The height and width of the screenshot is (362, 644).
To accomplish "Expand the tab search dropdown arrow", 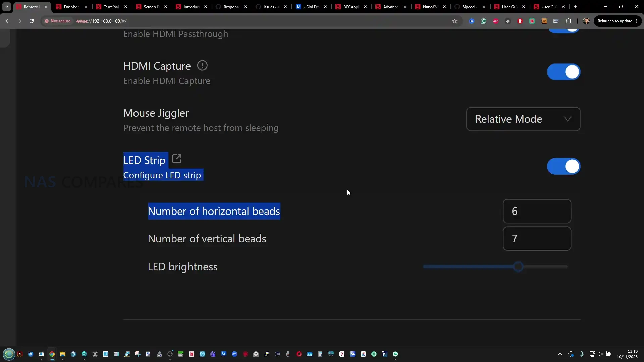I will (6, 7).
